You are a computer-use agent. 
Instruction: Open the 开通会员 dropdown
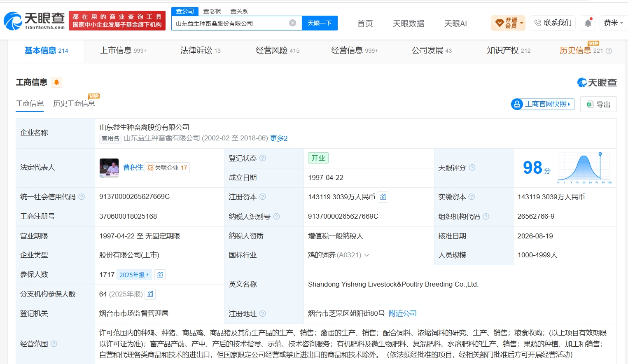(x=508, y=23)
